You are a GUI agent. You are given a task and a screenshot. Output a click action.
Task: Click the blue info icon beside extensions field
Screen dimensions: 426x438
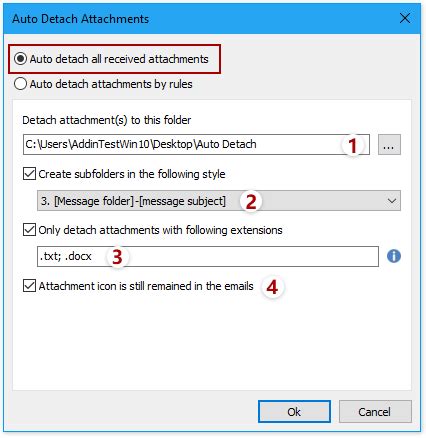[x=394, y=256]
